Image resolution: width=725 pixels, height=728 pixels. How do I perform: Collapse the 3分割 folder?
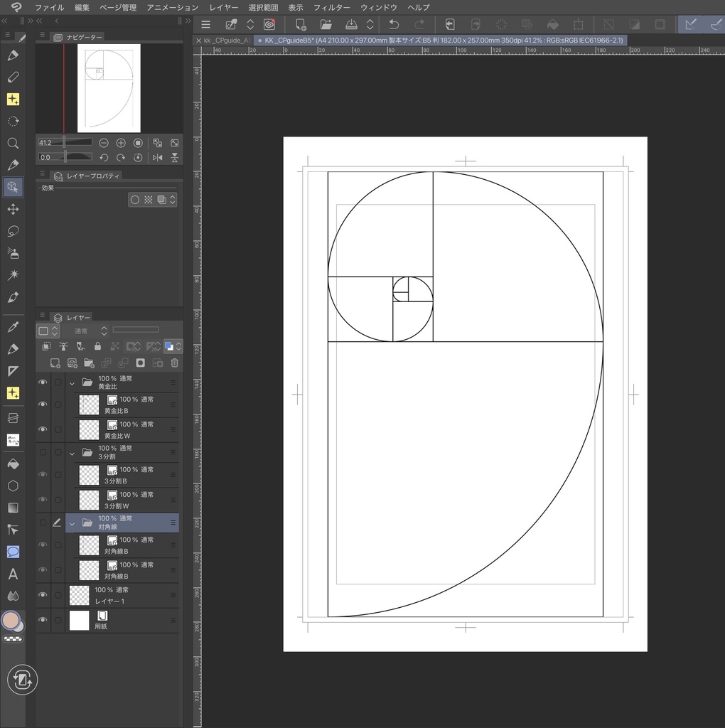click(72, 453)
